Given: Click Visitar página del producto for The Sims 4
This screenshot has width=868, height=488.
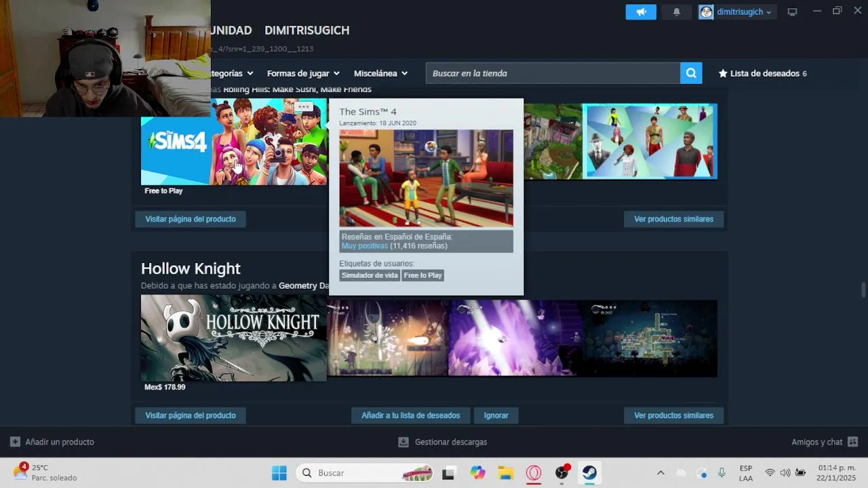Looking at the screenshot, I should [x=191, y=219].
